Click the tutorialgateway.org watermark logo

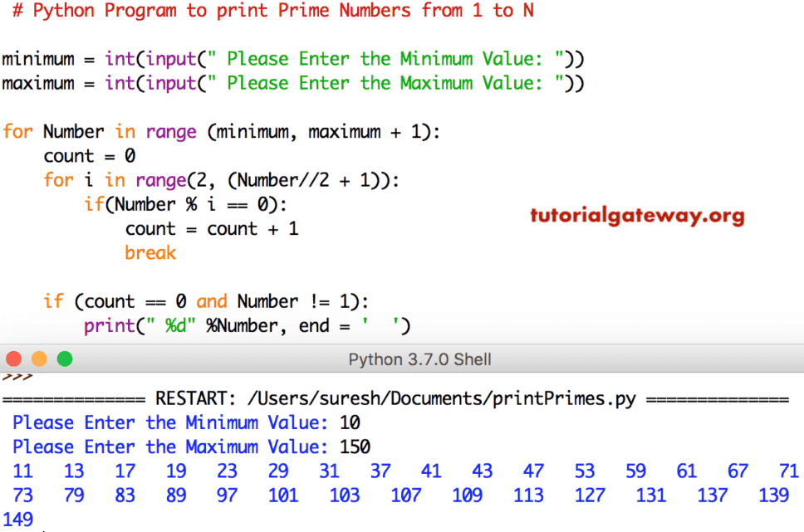(636, 216)
